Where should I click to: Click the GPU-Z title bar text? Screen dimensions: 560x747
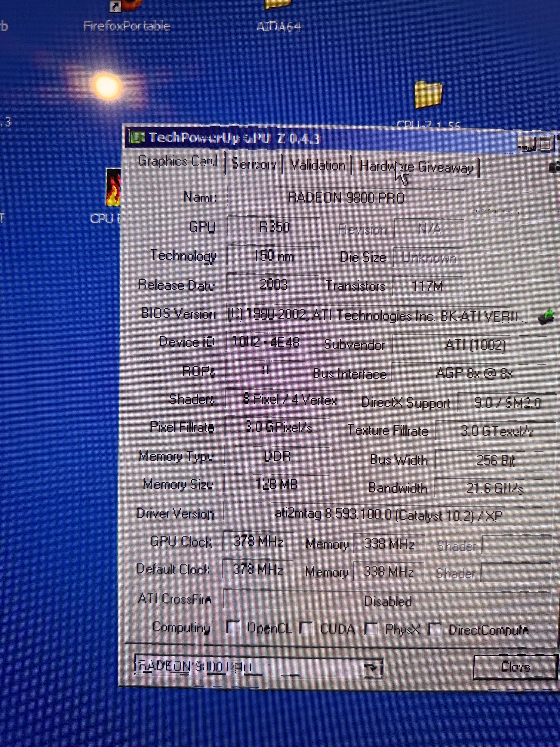click(234, 138)
